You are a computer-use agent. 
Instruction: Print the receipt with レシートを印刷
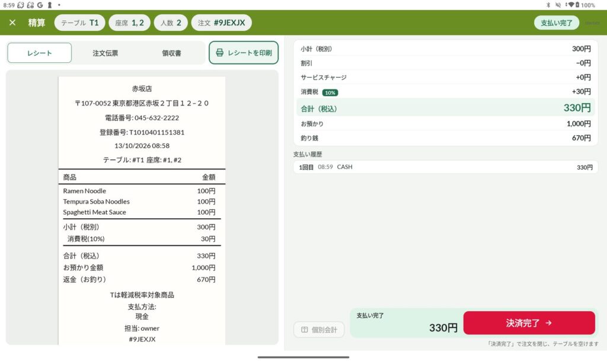244,53
